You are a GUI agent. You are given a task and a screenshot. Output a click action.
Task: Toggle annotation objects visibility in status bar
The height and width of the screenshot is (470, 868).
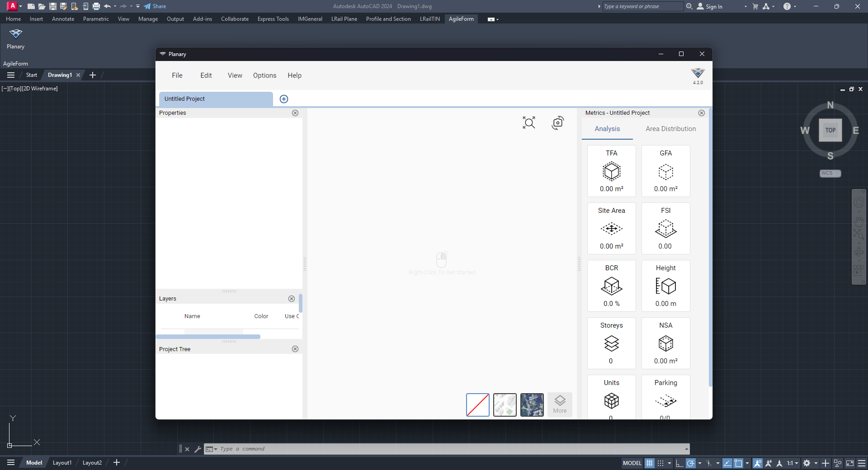[x=758, y=463]
